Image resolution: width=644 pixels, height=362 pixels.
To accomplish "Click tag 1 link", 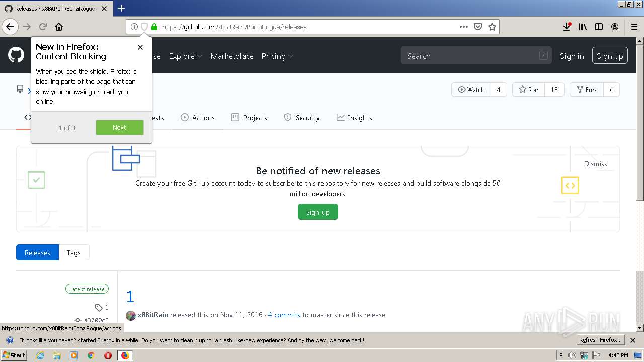I will point(102,307).
